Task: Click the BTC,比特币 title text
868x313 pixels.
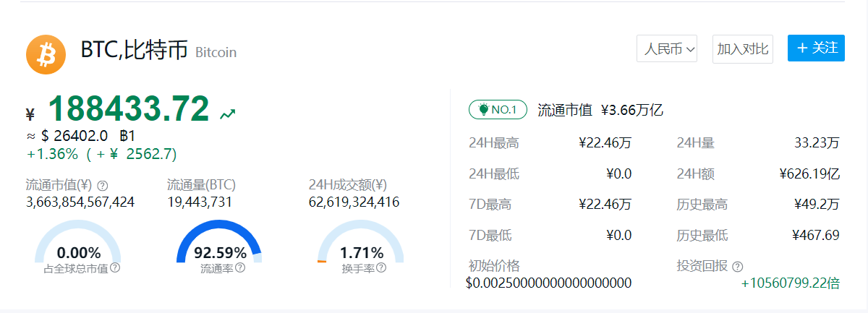Action: click(134, 50)
